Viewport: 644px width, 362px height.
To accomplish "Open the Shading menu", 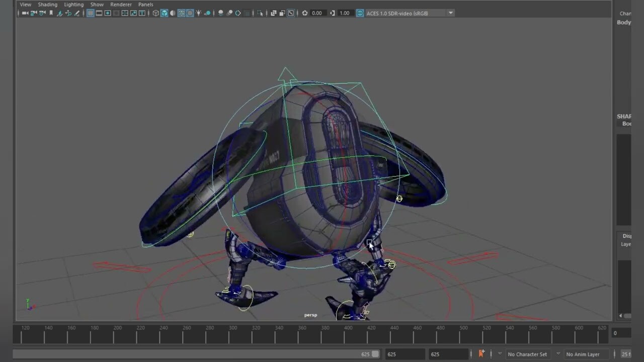I will point(47,4).
